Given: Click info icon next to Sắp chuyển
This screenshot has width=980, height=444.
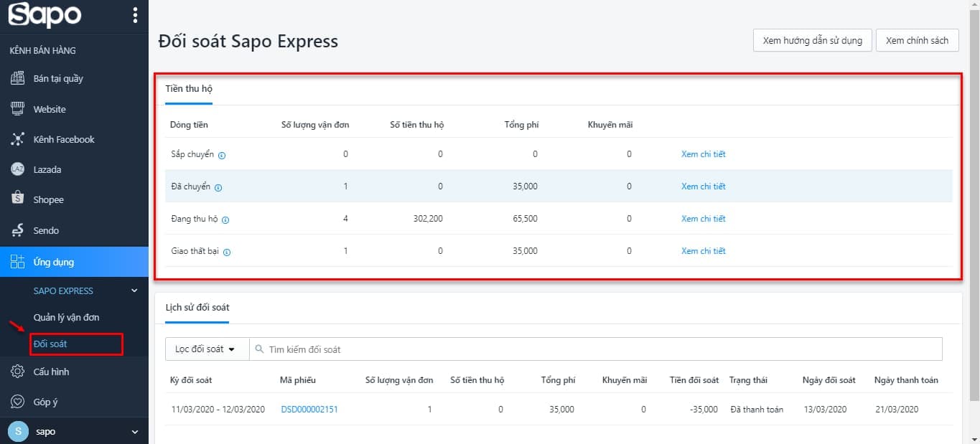Looking at the screenshot, I should point(222,155).
